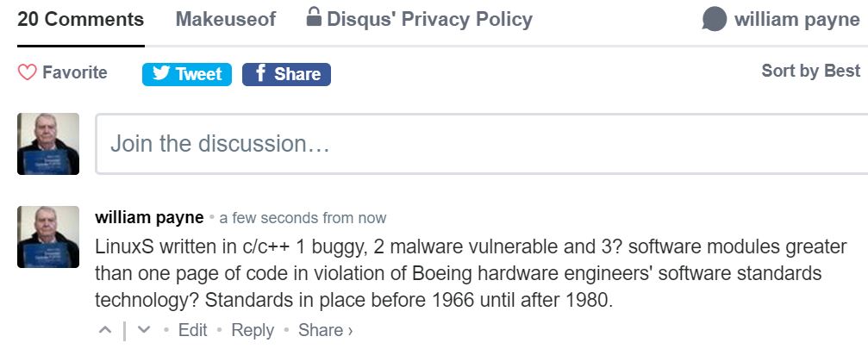Expand the comment Share options
This screenshot has height=349, width=868.
tap(326, 330)
